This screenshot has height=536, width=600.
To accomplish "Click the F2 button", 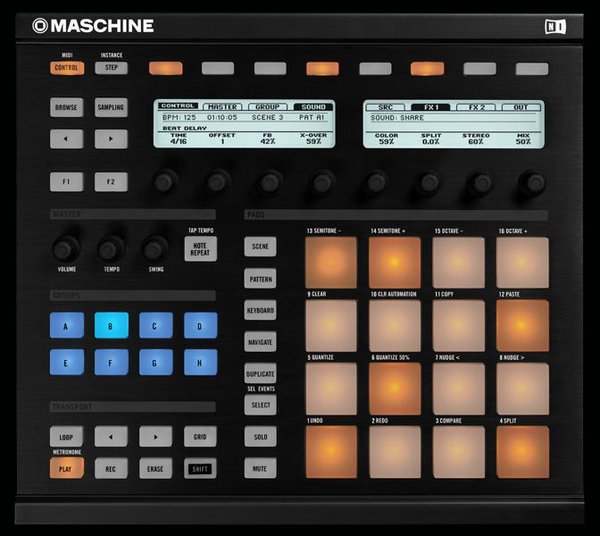I will pos(111,182).
